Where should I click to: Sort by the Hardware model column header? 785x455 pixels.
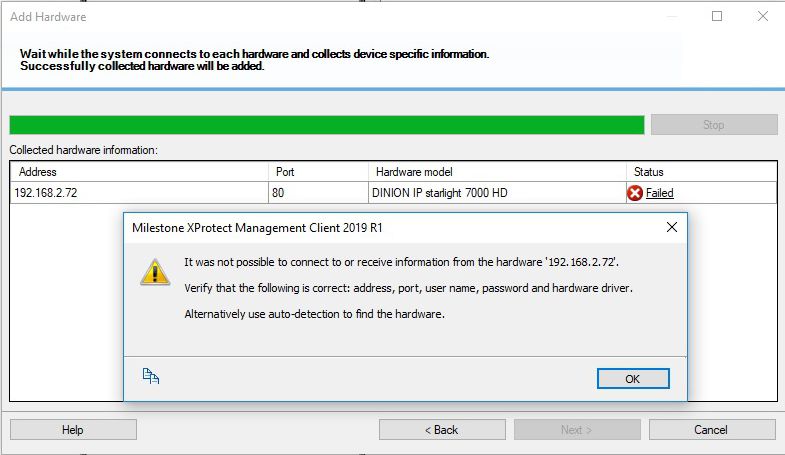point(497,172)
